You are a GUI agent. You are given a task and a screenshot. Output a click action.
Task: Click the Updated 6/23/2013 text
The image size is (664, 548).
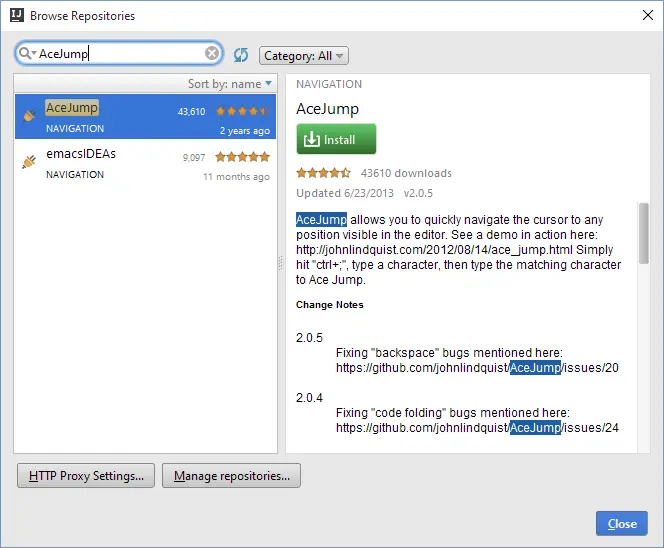coord(345,193)
